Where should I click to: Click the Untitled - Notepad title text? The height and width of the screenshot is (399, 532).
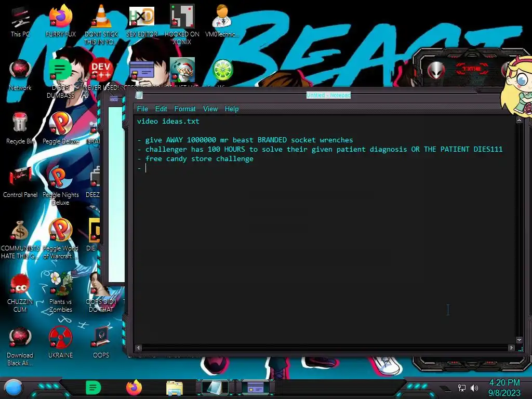(328, 96)
